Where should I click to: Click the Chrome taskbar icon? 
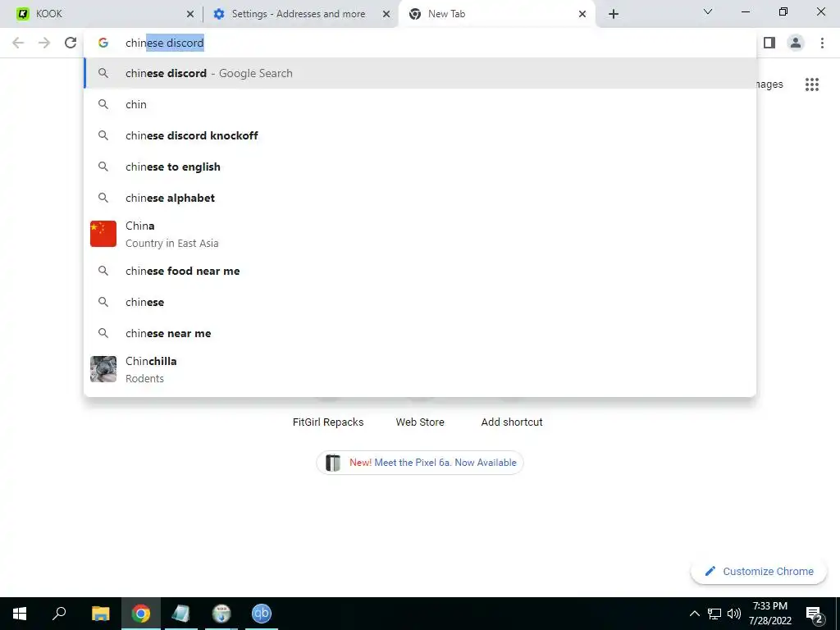[x=141, y=614]
